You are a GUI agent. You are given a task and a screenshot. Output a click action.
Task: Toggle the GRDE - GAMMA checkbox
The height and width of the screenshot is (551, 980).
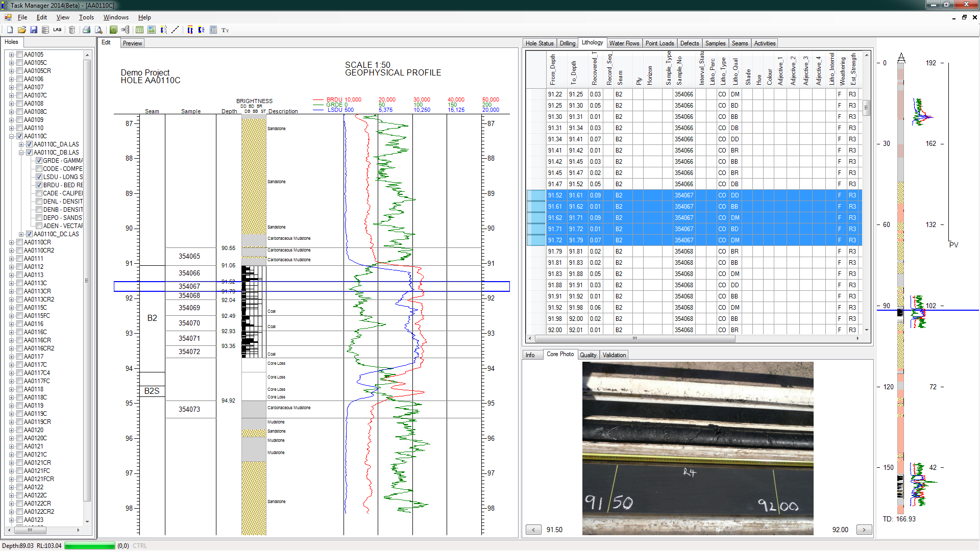pos(39,161)
